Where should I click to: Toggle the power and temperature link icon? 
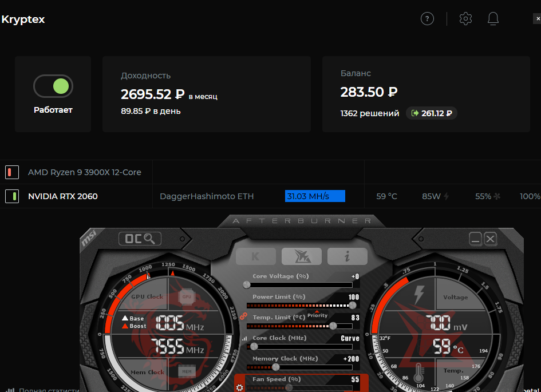tap(243, 316)
